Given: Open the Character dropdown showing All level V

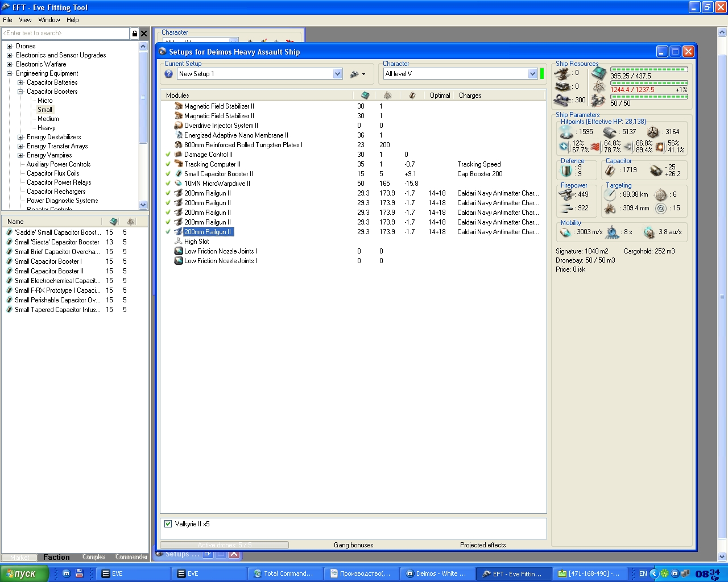Looking at the screenshot, I should coord(532,74).
